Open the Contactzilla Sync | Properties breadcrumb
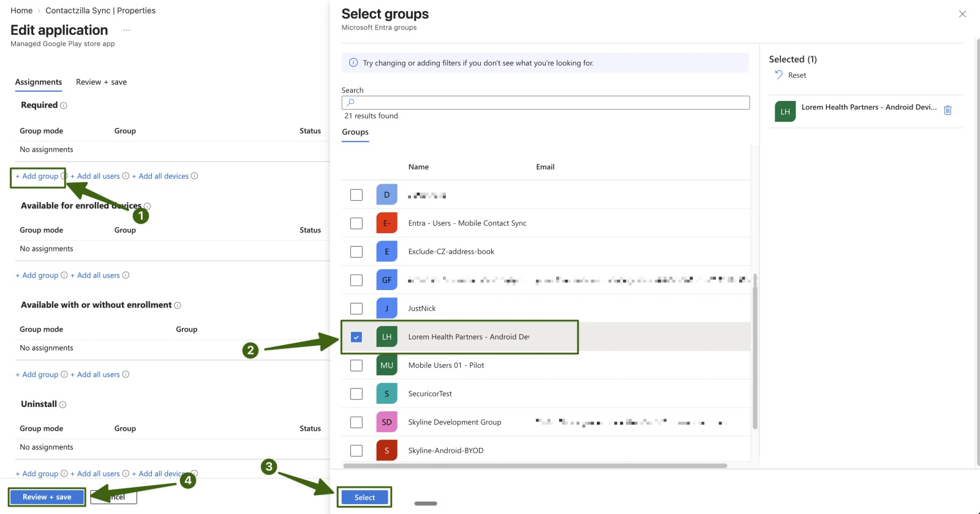This screenshot has width=980, height=514. point(100,10)
